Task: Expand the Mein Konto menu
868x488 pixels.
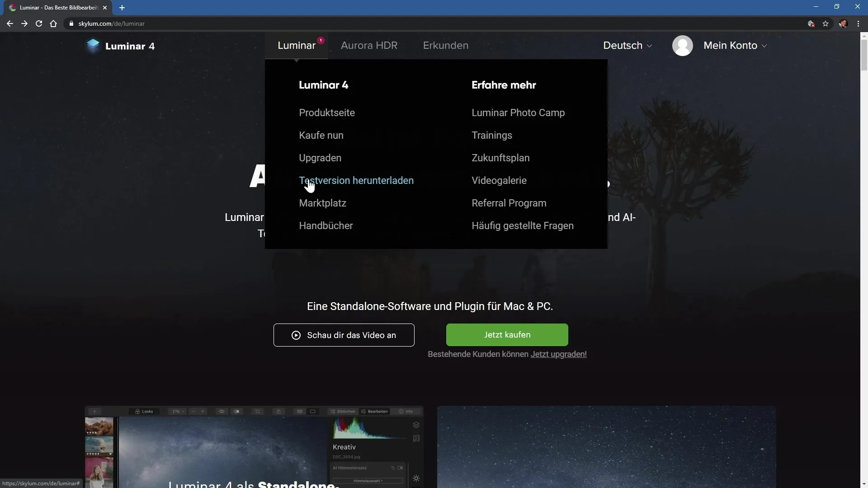Action: [735, 46]
